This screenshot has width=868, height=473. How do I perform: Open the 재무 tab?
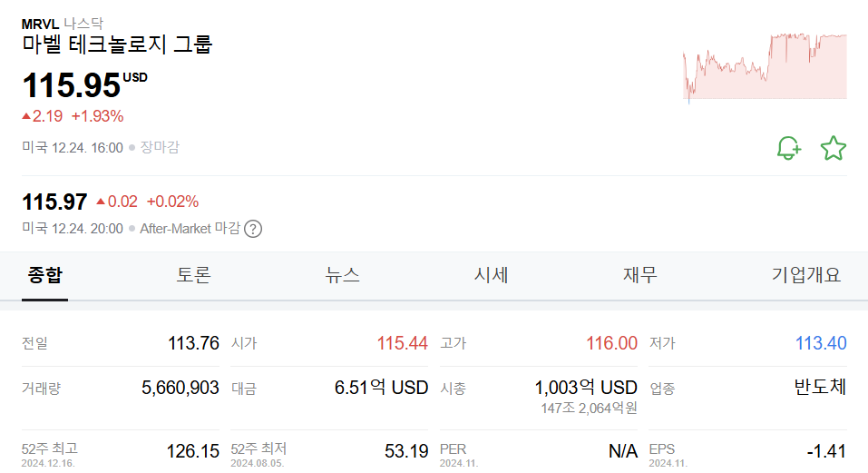(640, 275)
